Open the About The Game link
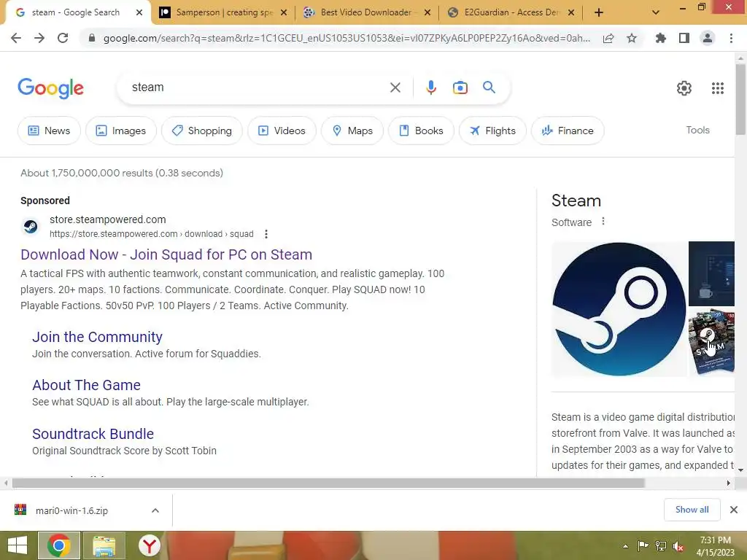The image size is (747, 560). tap(86, 385)
